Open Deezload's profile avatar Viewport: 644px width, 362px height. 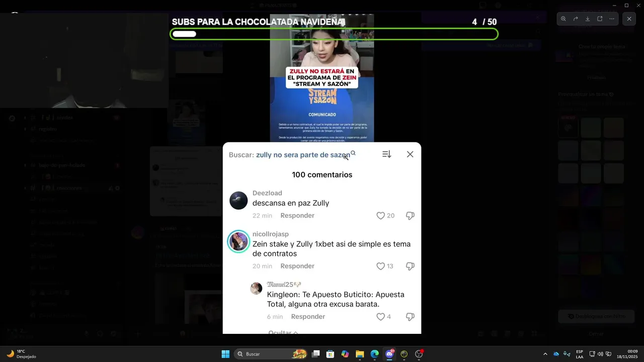(238, 200)
